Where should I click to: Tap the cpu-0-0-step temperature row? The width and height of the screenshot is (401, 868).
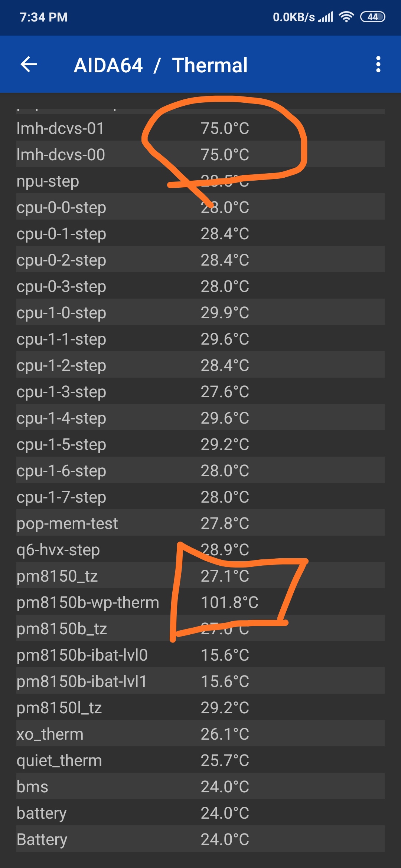(x=200, y=207)
